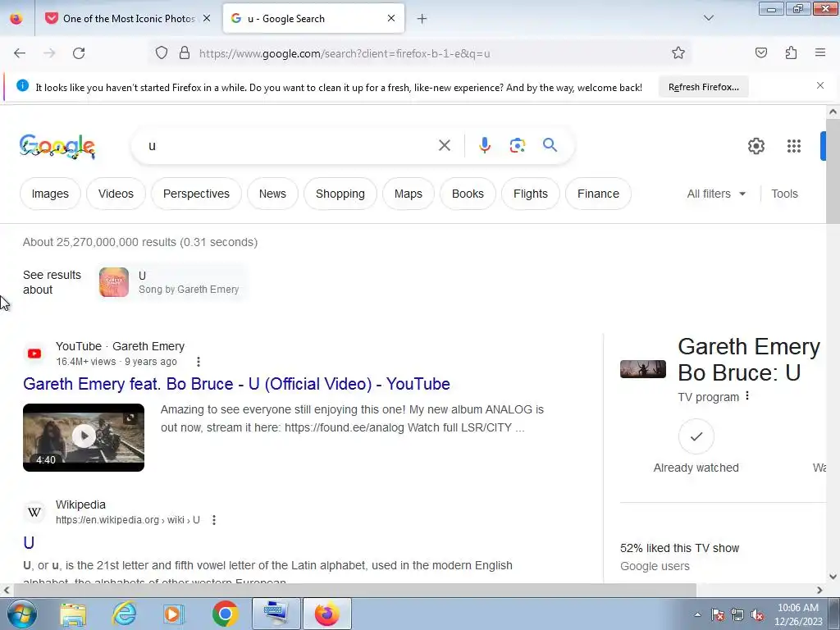Open Google quick settings gear
840x630 pixels.
coord(756,146)
